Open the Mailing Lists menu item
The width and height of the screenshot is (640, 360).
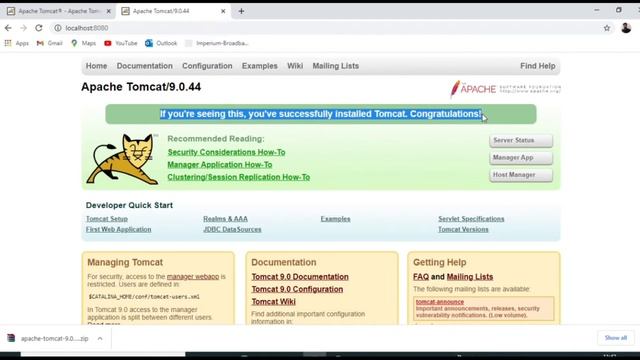336,66
